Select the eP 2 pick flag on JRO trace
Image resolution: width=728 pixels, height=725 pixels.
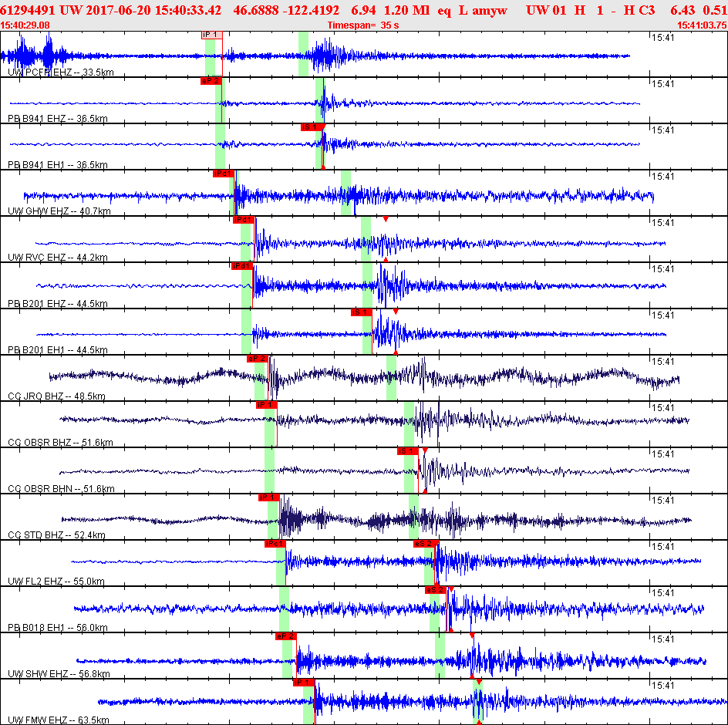coord(258,359)
